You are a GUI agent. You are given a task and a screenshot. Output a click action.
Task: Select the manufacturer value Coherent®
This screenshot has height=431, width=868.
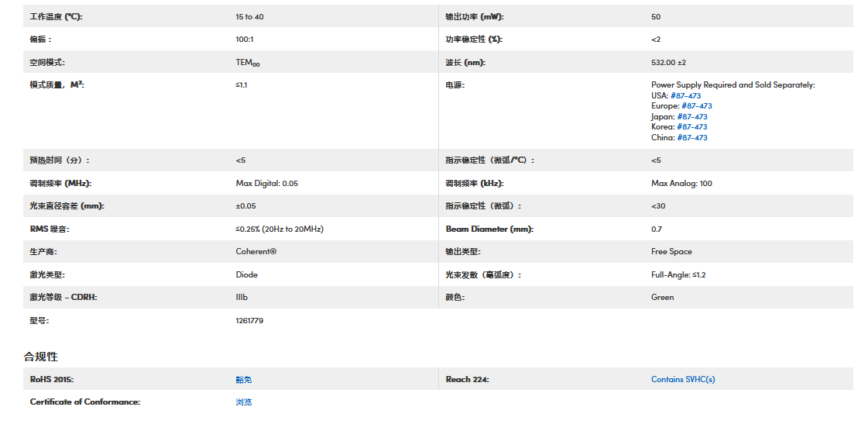[x=256, y=251]
